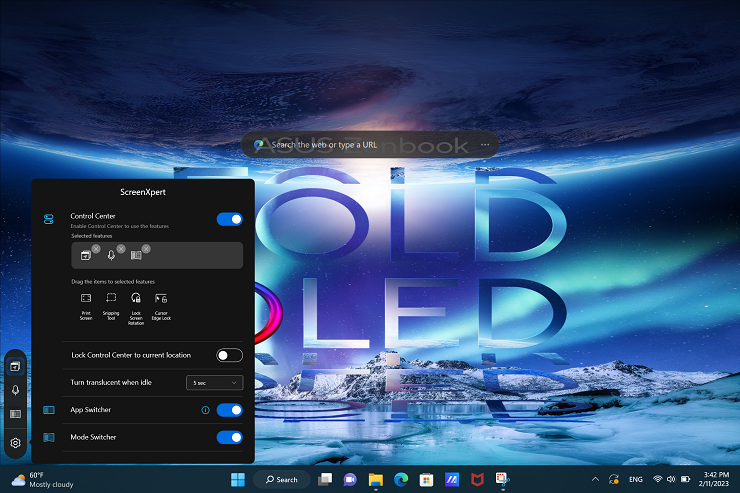Remove the third selected feature via its X

point(146,249)
